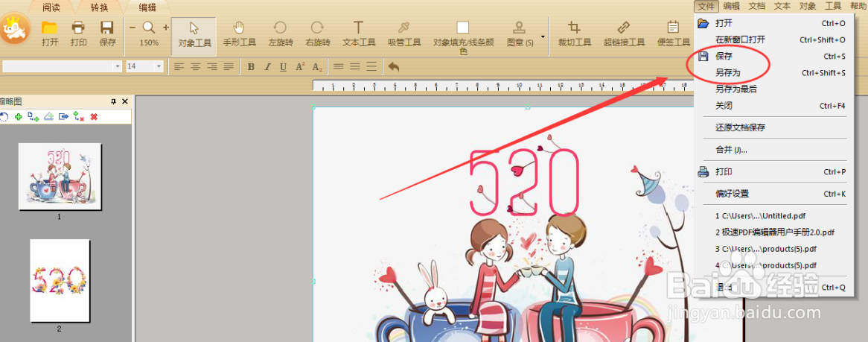Select the Object tool (对象工具)
This screenshot has width=868, height=342.
(194, 36)
